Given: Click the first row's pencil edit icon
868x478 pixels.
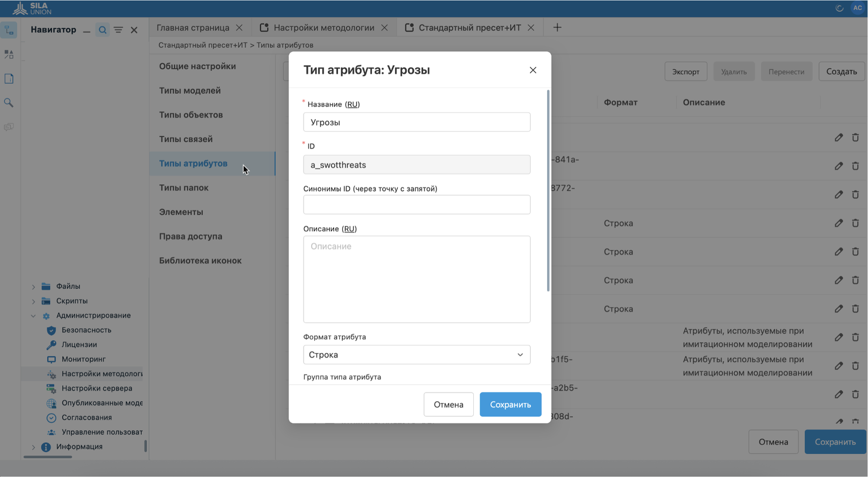Looking at the screenshot, I should [839, 137].
